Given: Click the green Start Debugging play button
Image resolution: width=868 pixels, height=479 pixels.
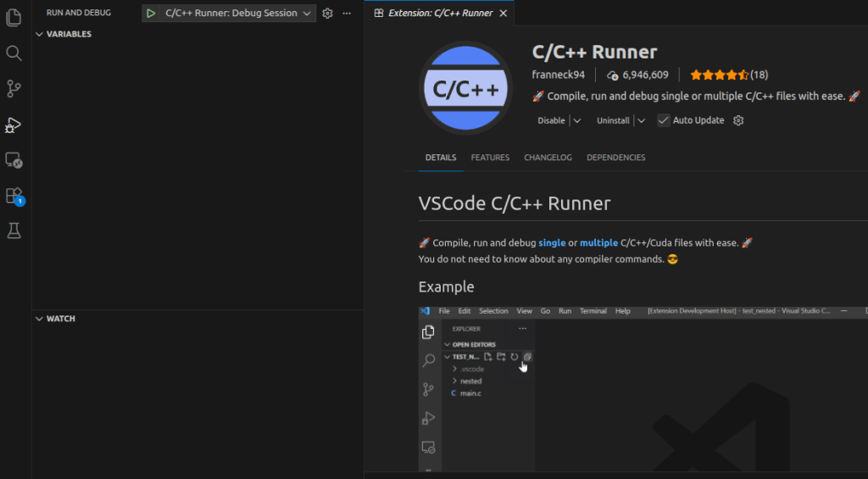Looking at the screenshot, I should coord(150,14).
